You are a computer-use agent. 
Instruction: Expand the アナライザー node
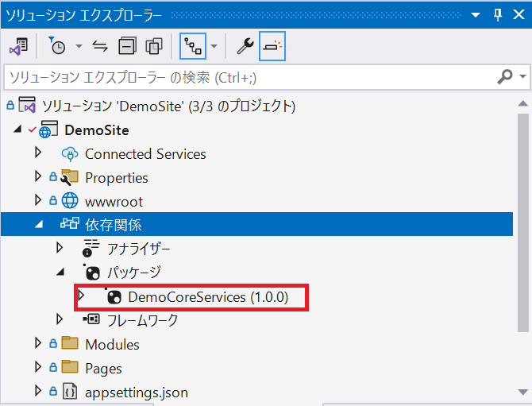click(x=60, y=248)
